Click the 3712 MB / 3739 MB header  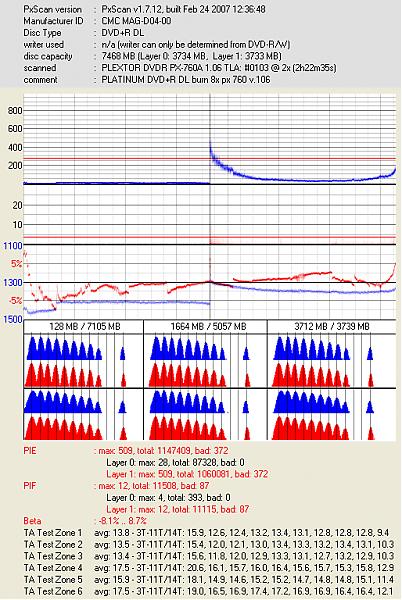coord(332,327)
